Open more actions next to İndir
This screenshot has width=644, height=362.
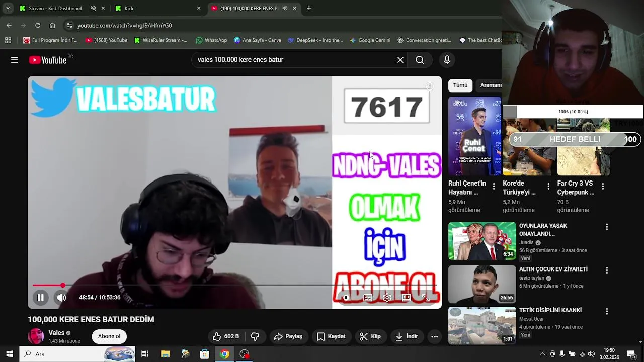435,336
